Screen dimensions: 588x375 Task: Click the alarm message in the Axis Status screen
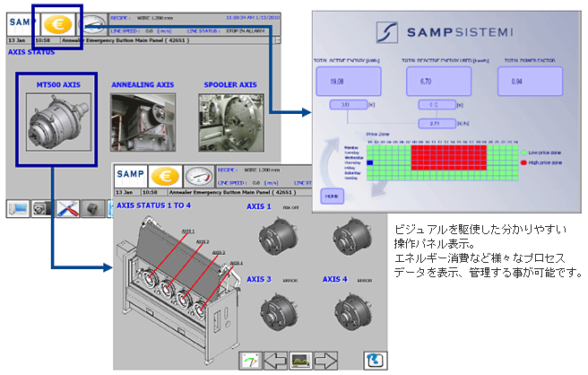click(125, 40)
